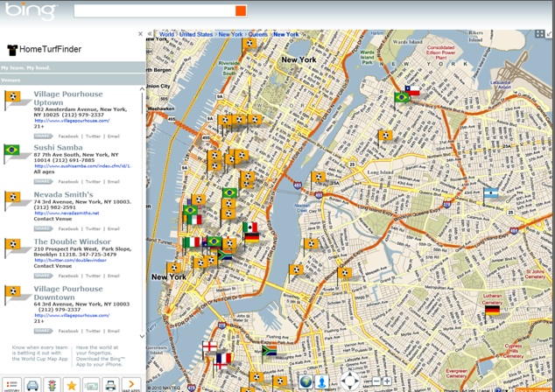This screenshot has width=555, height=392.
Task: Click the soccer flag beside Nevada Smith's listing
Action: [12, 197]
